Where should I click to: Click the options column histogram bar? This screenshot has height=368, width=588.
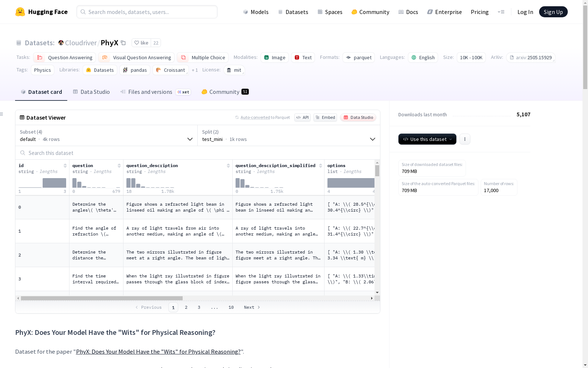coord(351,183)
